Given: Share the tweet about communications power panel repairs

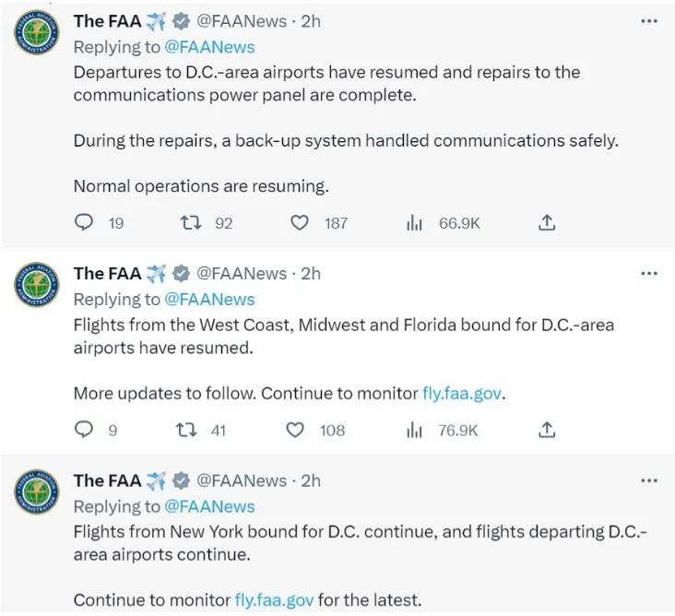Looking at the screenshot, I should pos(546,222).
